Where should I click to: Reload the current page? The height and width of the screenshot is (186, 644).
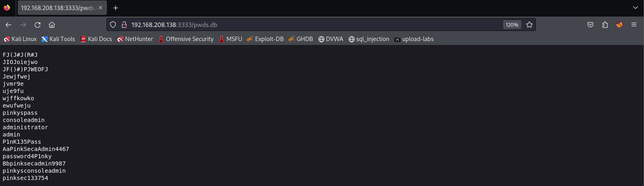tap(38, 25)
